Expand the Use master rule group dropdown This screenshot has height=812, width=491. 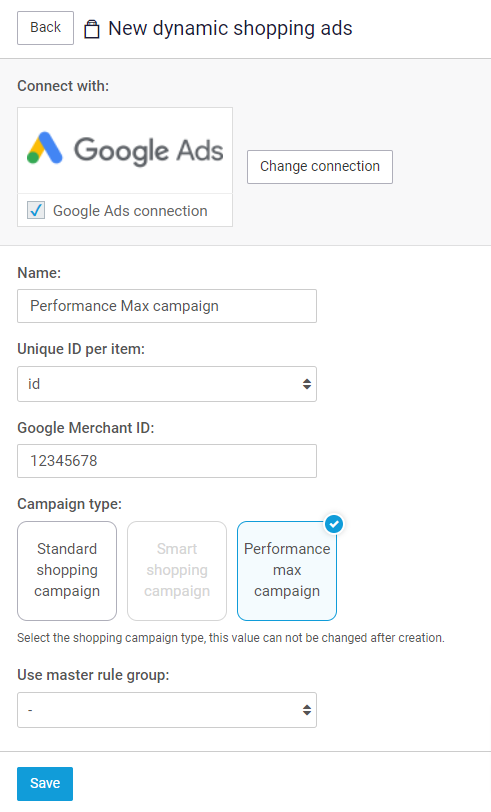pyautogui.click(x=167, y=710)
